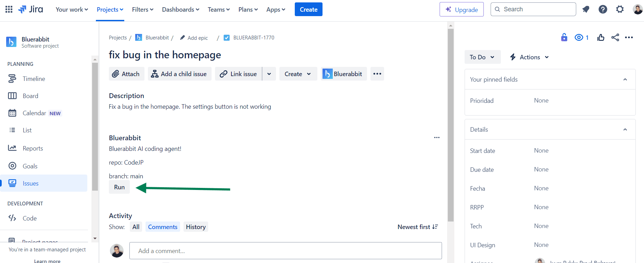Viewport: 644px width, 263px height.
Task: Toggle the watch eye icon
Action: (579, 37)
